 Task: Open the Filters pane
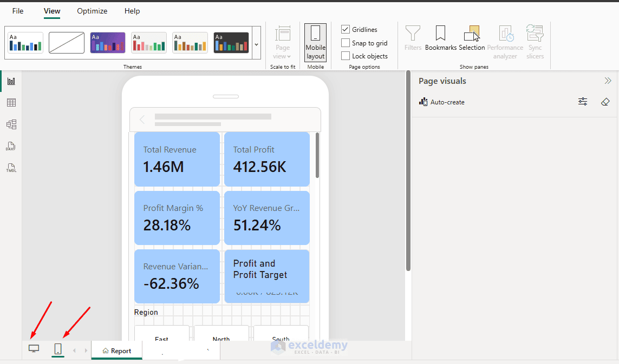pyautogui.click(x=413, y=38)
